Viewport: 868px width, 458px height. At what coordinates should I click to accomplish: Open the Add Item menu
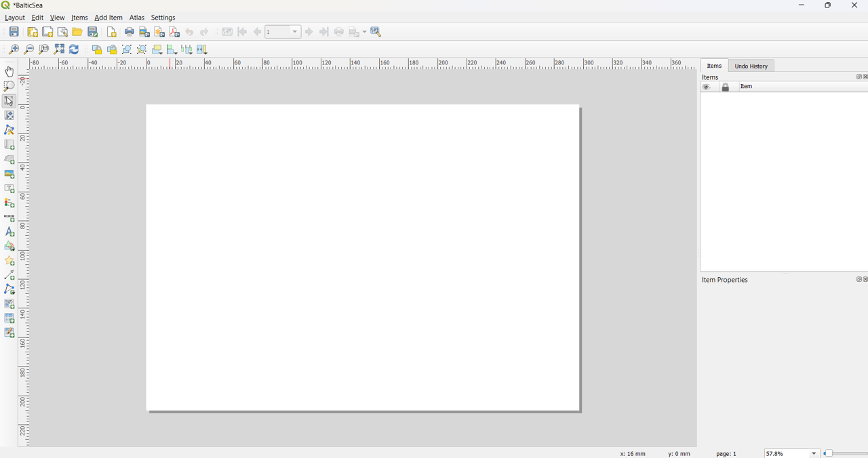(x=108, y=18)
